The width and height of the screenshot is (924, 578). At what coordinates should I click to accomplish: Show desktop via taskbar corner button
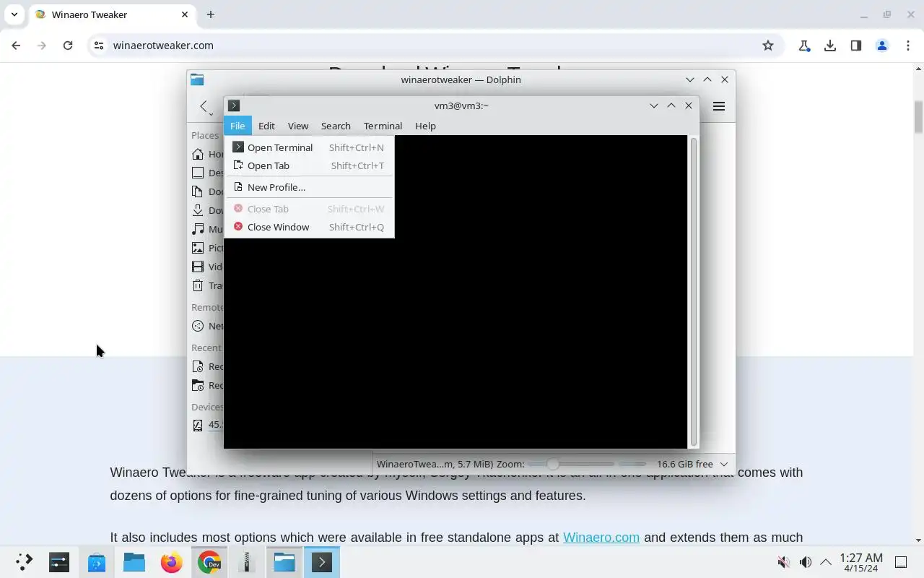tap(901, 562)
